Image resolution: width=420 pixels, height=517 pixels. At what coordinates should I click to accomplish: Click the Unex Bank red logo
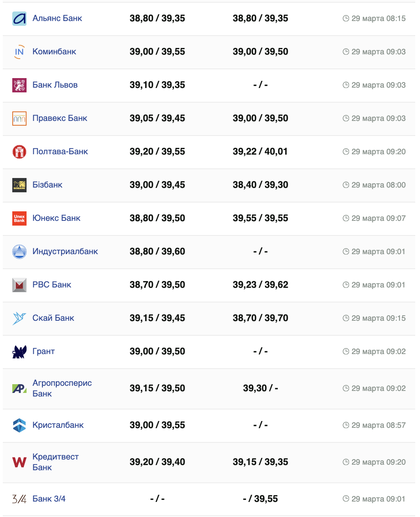click(19, 218)
